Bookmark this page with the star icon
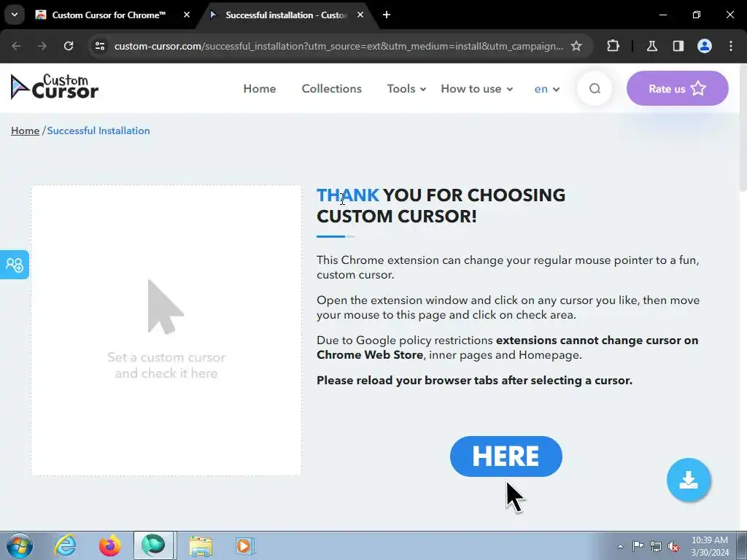 576,46
